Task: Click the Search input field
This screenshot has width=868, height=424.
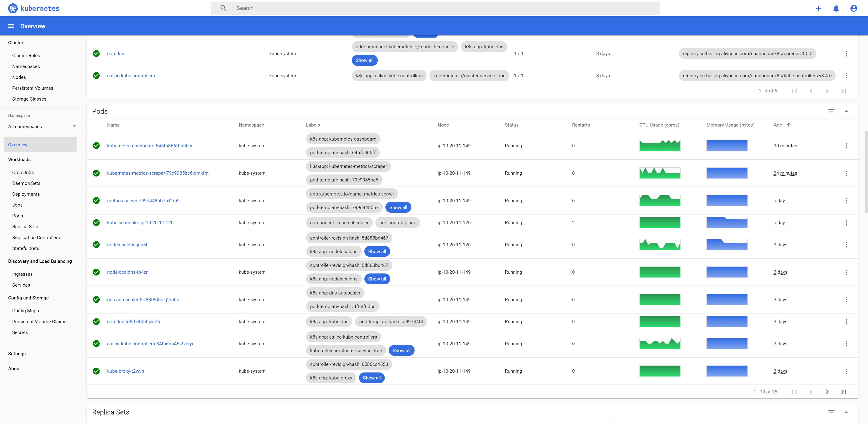Action: [435, 8]
